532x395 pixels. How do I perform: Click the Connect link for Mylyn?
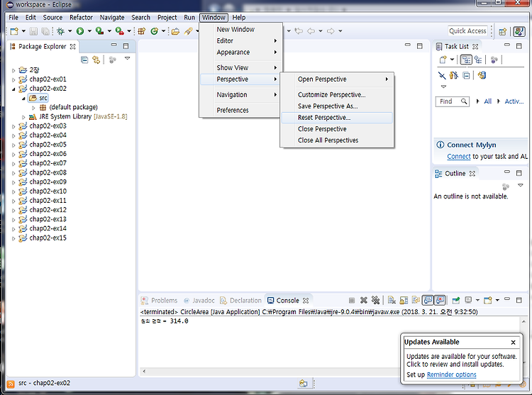tap(459, 156)
